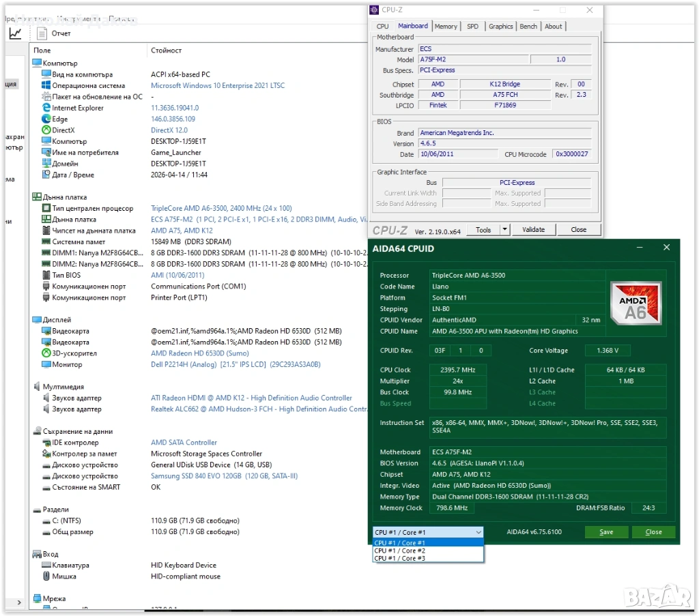Click the DirectX Xbox icon in the list
Screen dimensions: 699x616
click(x=46, y=130)
